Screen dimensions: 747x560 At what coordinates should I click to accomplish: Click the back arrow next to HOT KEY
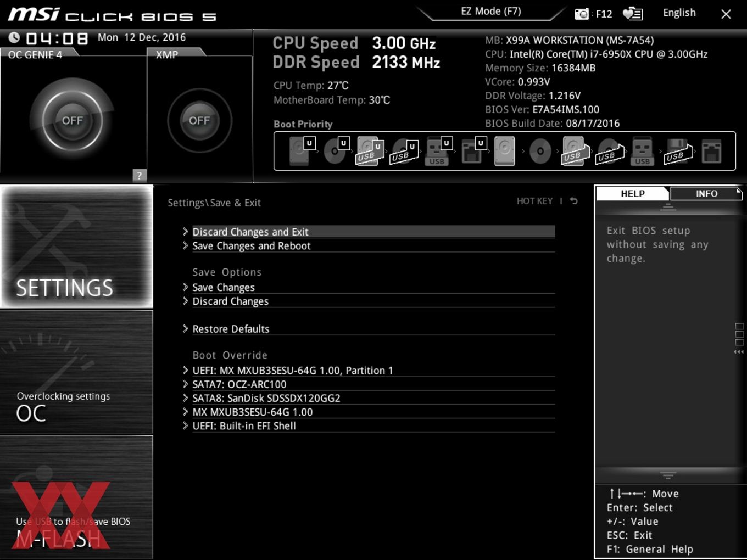tap(574, 201)
